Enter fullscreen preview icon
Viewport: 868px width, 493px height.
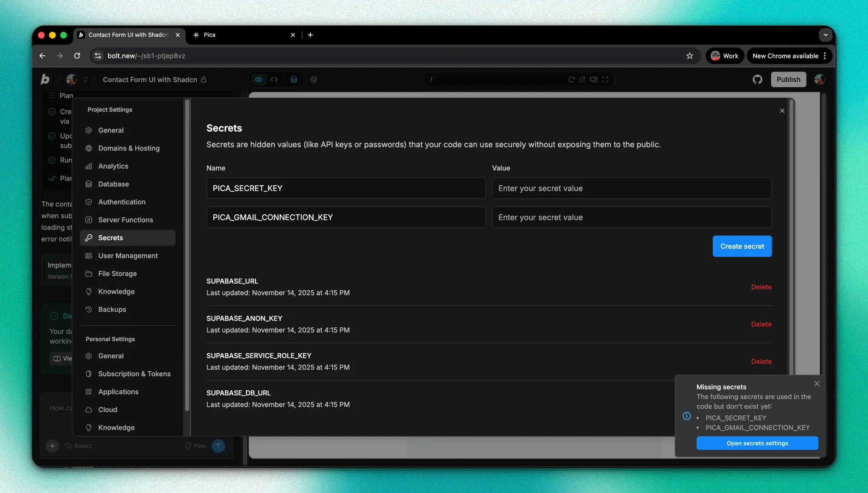(605, 80)
